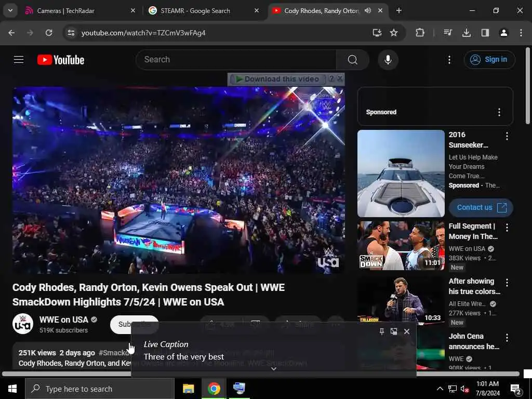
Task: Click the WWE video player
Action: coord(179,180)
